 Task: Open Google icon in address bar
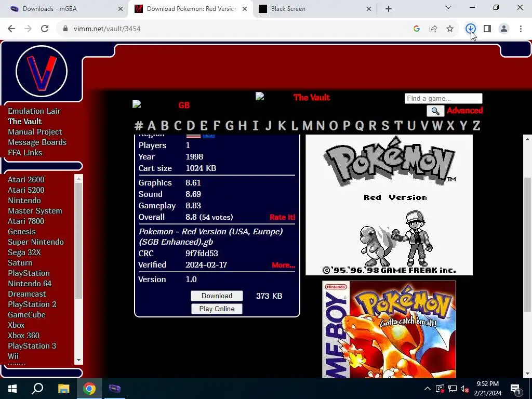click(417, 29)
